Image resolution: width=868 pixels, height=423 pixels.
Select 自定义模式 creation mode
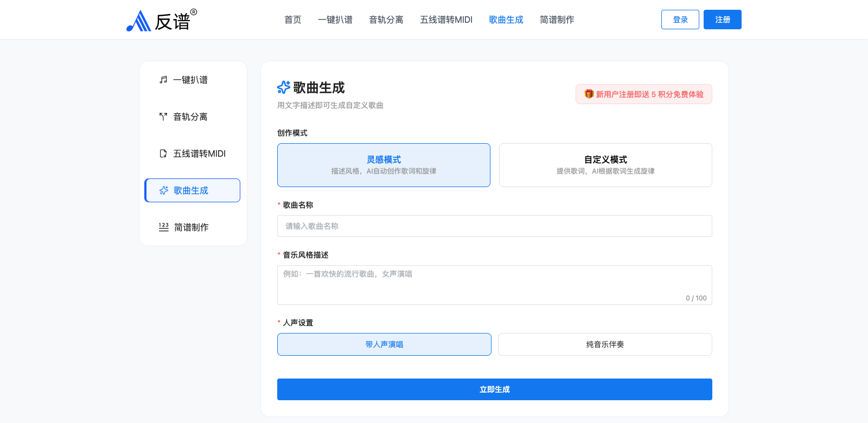[605, 165]
